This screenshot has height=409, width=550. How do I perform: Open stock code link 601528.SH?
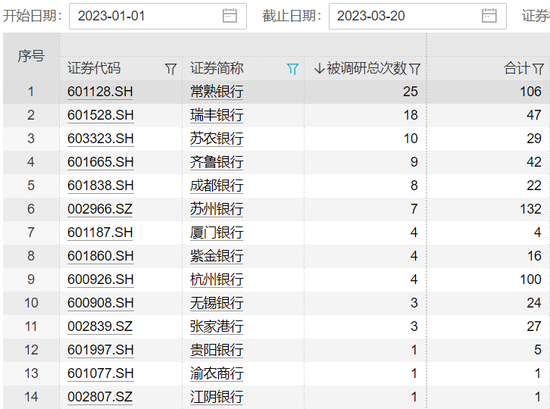(x=100, y=115)
